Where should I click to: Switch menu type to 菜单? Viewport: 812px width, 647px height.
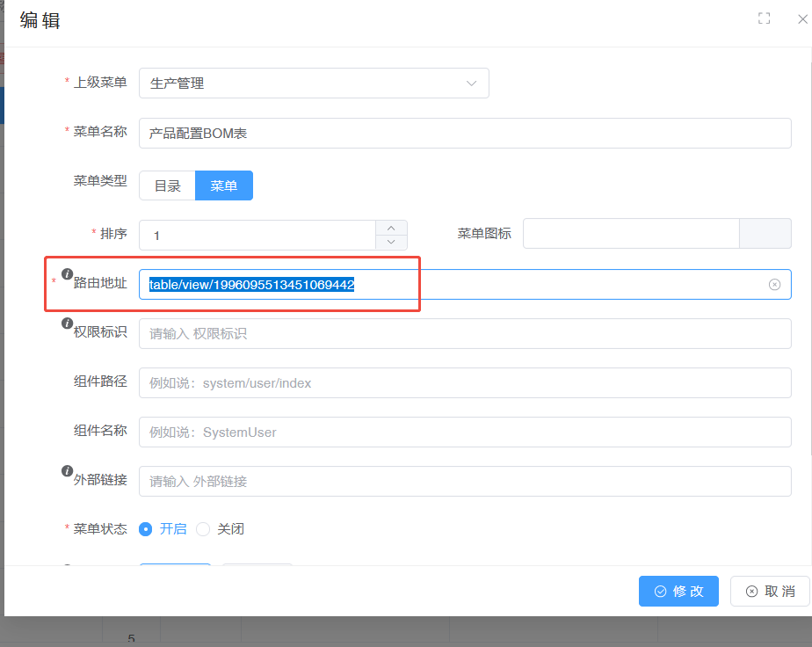click(223, 185)
